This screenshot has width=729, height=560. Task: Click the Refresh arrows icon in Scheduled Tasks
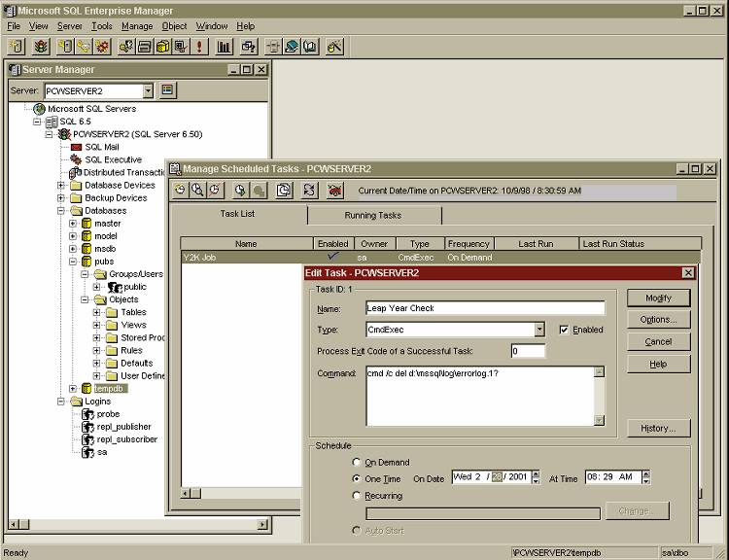[x=310, y=191]
